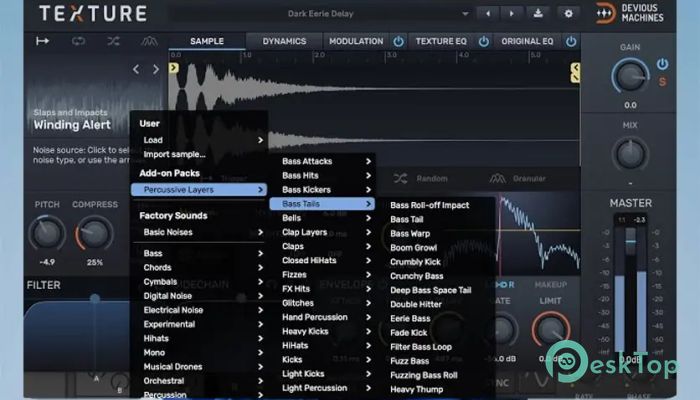
Task: Click the filter curve handle
Action: 95,298
